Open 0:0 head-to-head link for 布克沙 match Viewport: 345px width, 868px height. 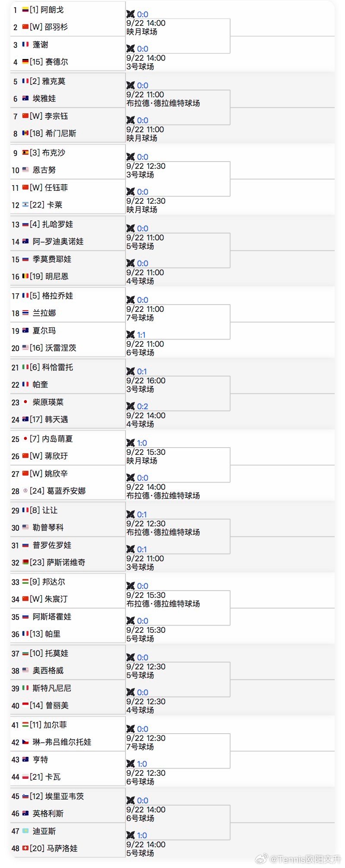click(x=143, y=157)
